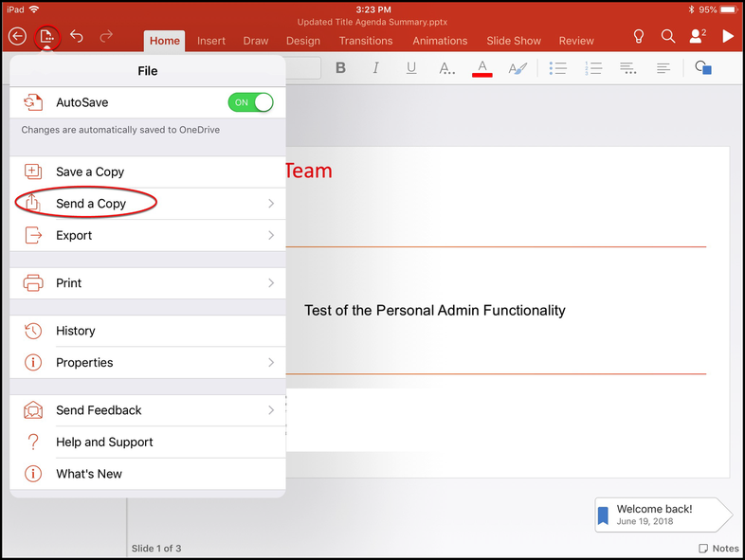This screenshot has width=745, height=560.
Task: Tap the Welcome back bookmark banner
Action: point(661,515)
